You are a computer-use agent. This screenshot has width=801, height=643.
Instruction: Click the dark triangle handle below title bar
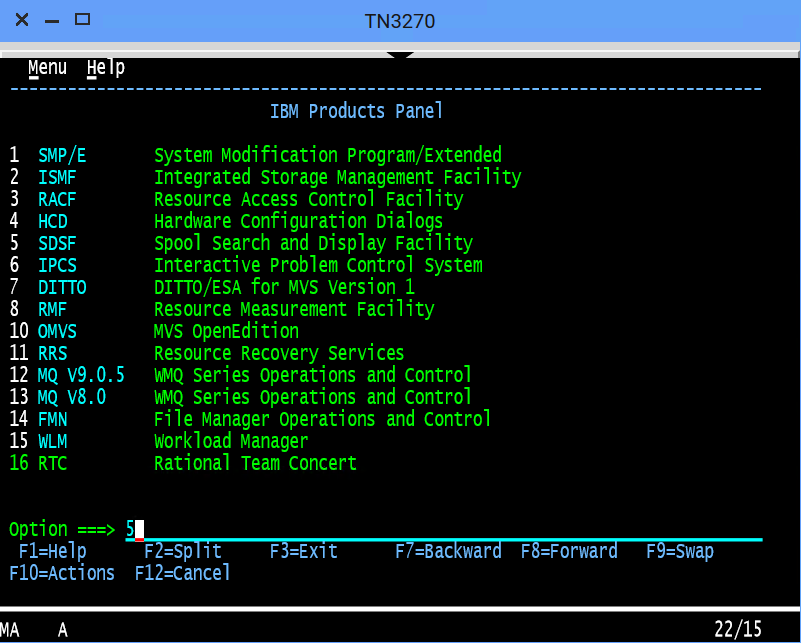[400, 55]
